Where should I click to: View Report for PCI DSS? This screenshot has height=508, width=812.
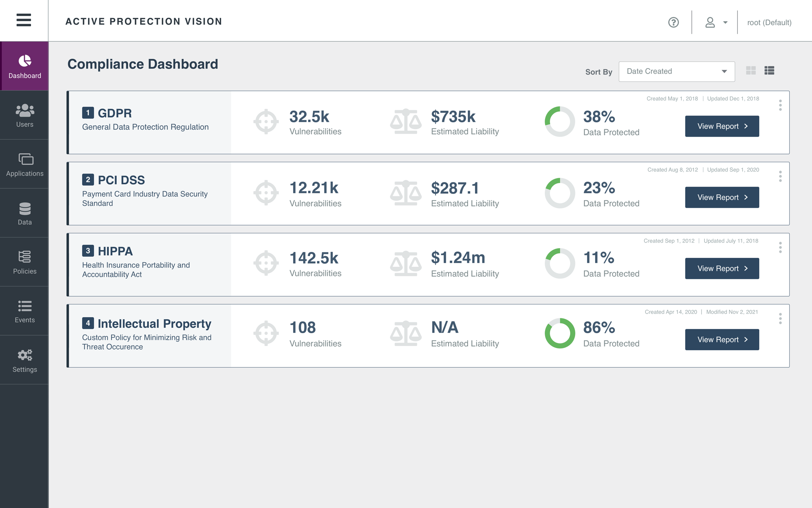tap(722, 197)
